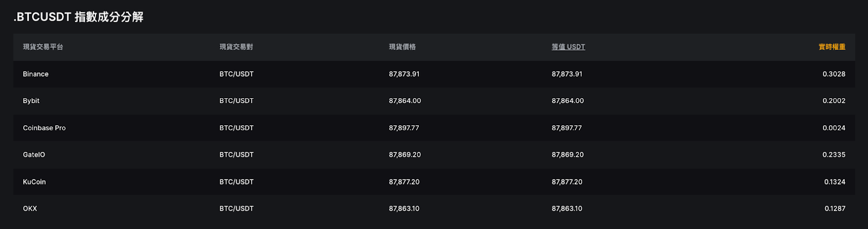Click OKX's spot price 87,863.10

(x=404, y=208)
